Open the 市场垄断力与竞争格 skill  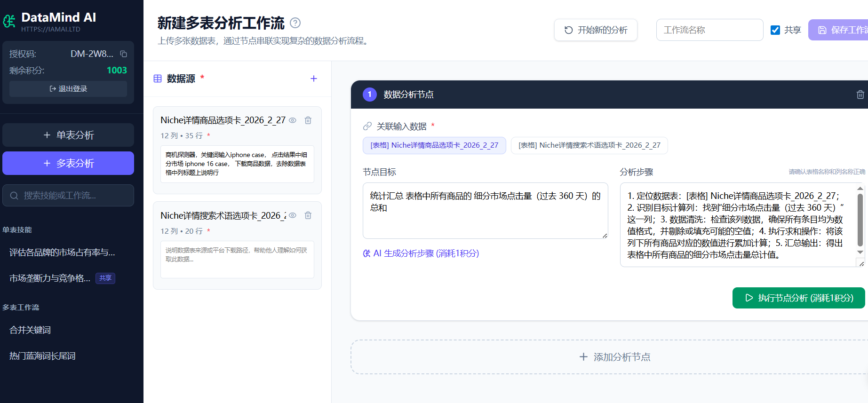[x=50, y=278]
